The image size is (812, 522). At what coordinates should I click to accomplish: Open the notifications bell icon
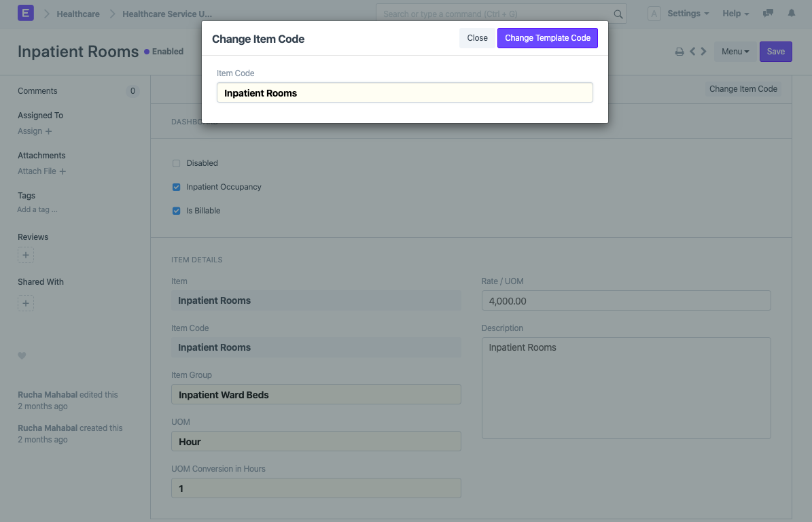pyautogui.click(x=791, y=14)
